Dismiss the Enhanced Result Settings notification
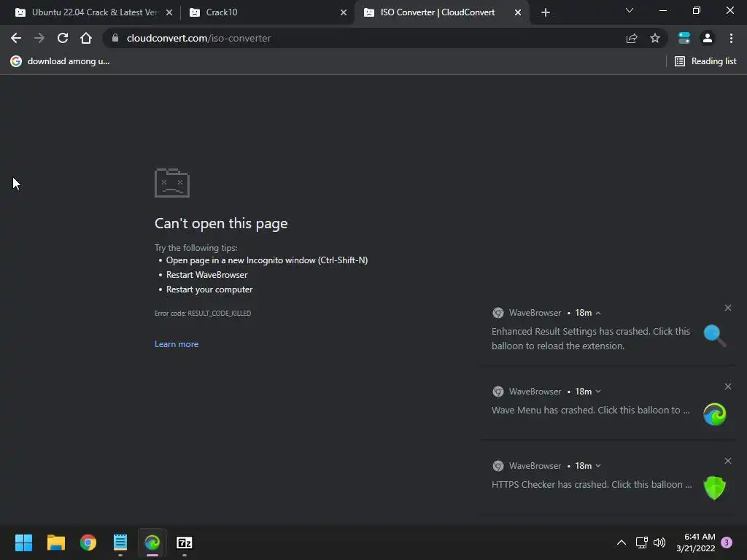747x560 pixels. pos(727,308)
